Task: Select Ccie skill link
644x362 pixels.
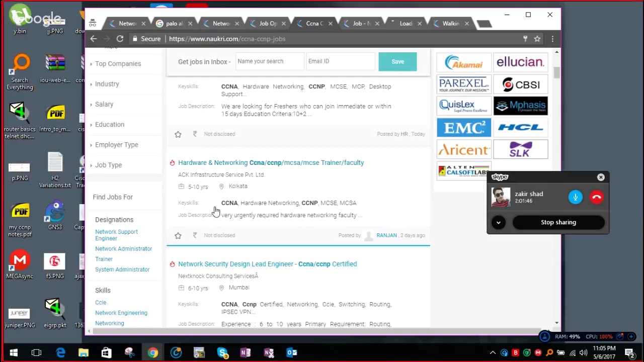Action: pyautogui.click(x=101, y=303)
